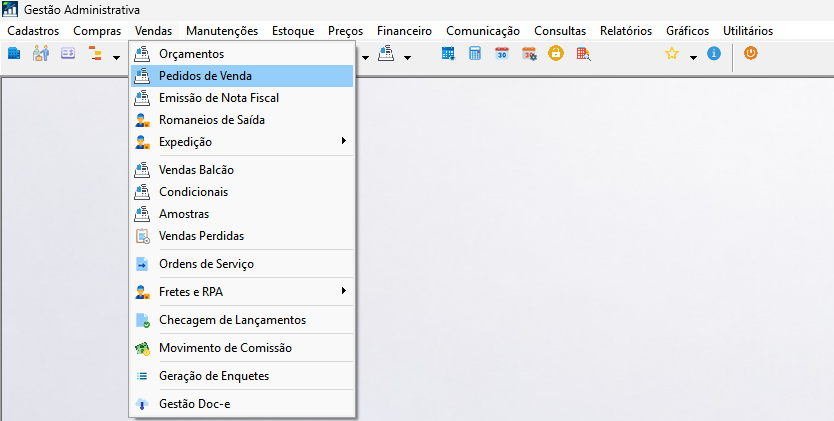Image resolution: width=834 pixels, height=421 pixels.
Task: Click the red grid search icon
Action: [583, 54]
